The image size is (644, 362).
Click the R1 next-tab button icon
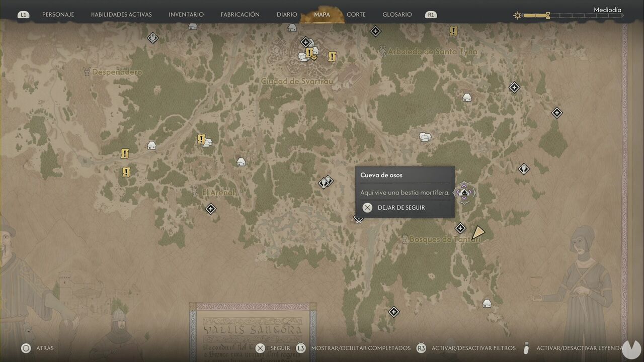pos(431,15)
